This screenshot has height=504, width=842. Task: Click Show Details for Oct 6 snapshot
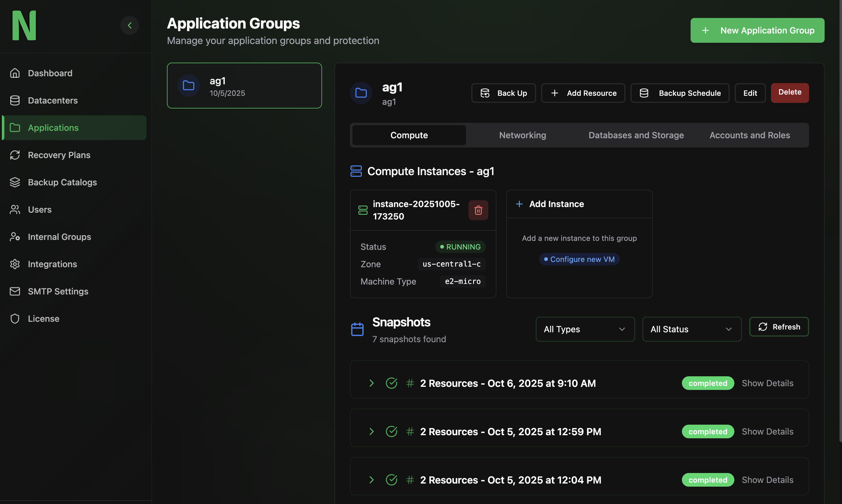(767, 383)
